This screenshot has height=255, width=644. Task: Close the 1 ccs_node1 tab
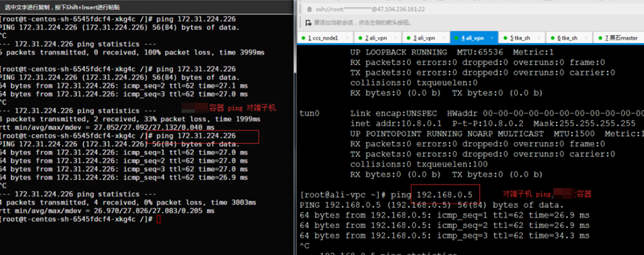pos(347,38)
